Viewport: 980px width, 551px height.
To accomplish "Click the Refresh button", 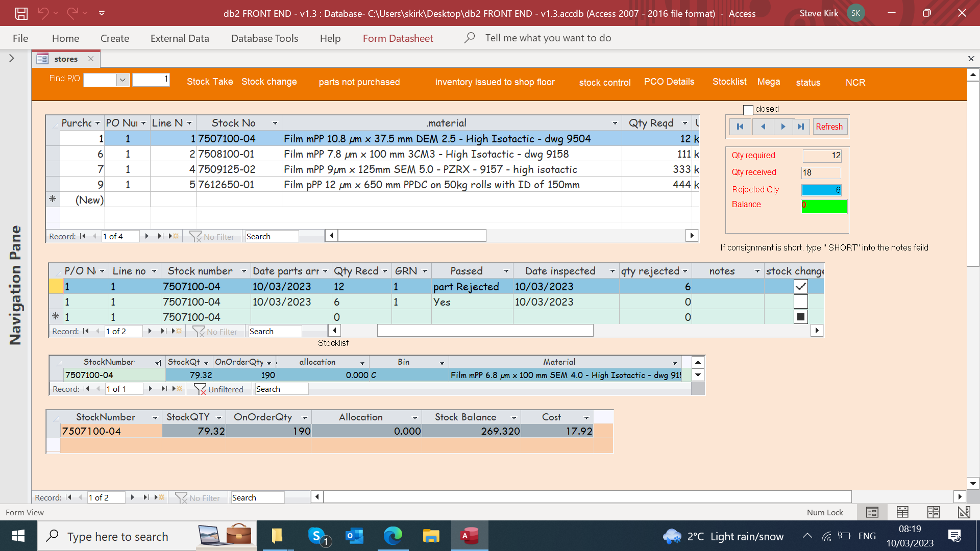I will 829,127.
